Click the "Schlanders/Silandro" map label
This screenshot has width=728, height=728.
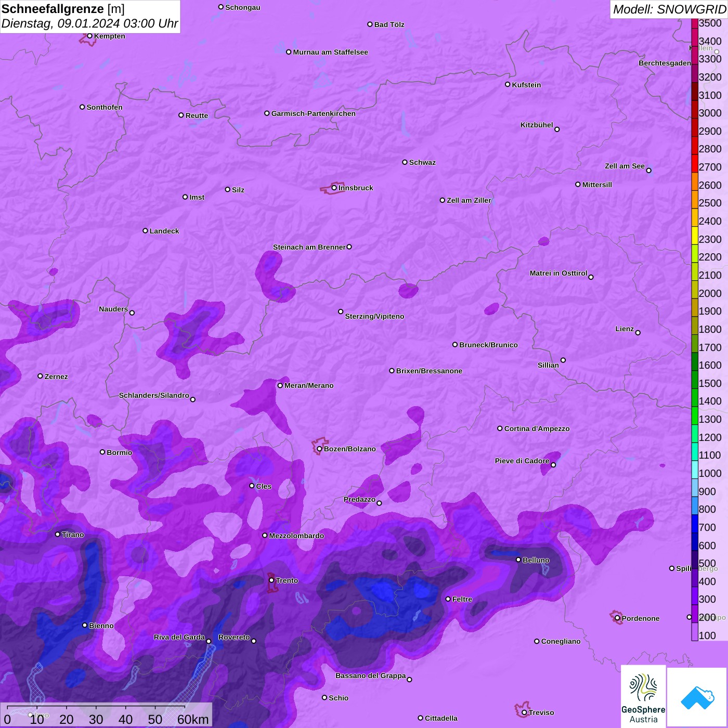click(154, 395)
